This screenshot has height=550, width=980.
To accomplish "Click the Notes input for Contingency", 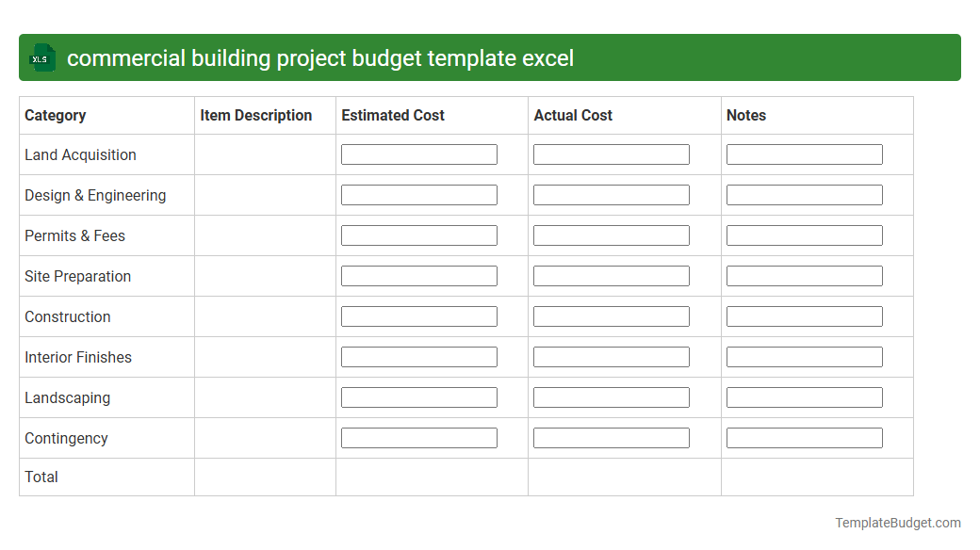I will [804, 437].
